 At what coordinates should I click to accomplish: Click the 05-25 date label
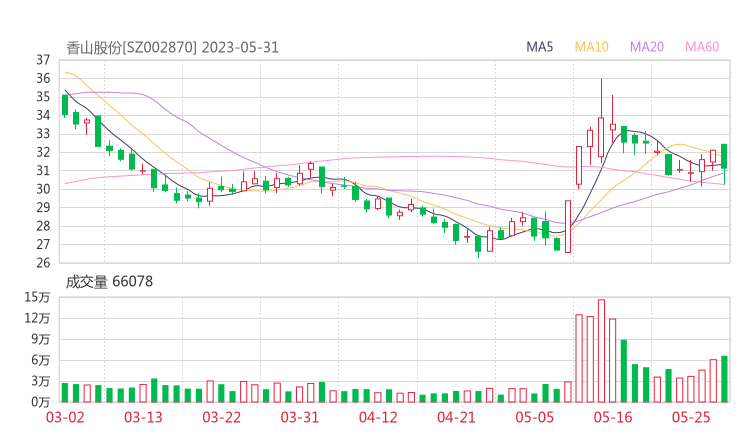click(691, 417)
